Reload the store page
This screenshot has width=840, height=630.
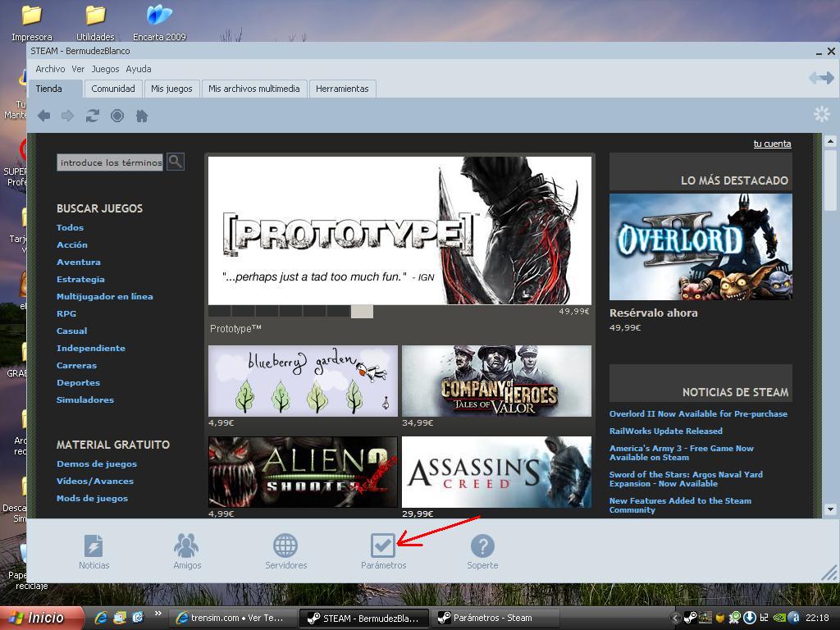click(93, 116)
